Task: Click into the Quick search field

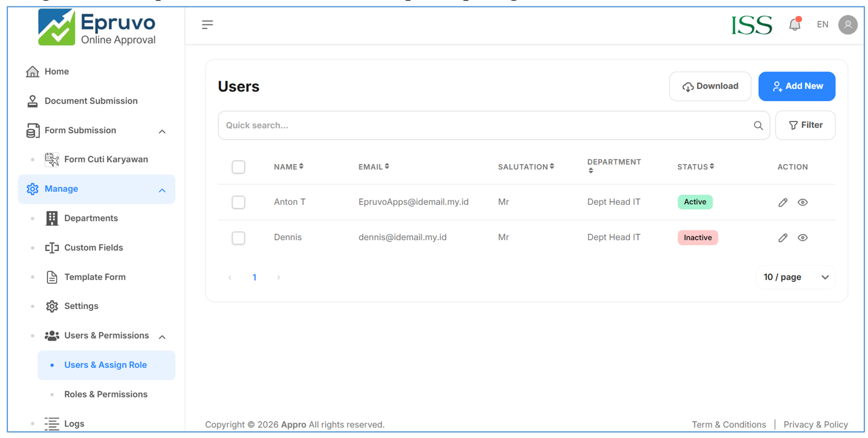Action: pyautogui.click(x=481, y=126)
